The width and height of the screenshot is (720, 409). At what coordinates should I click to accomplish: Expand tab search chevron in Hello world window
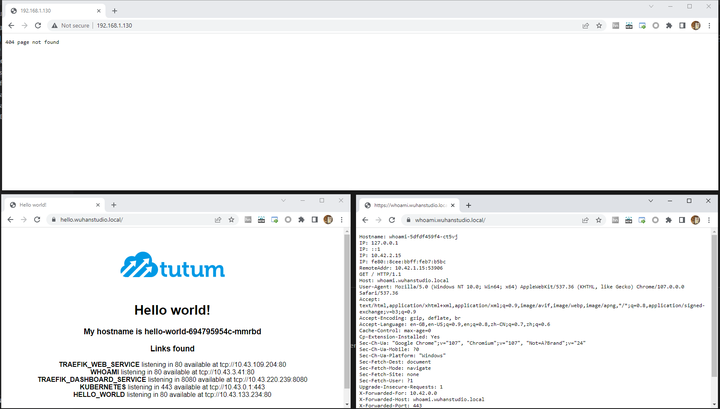(x=283, y=201)
